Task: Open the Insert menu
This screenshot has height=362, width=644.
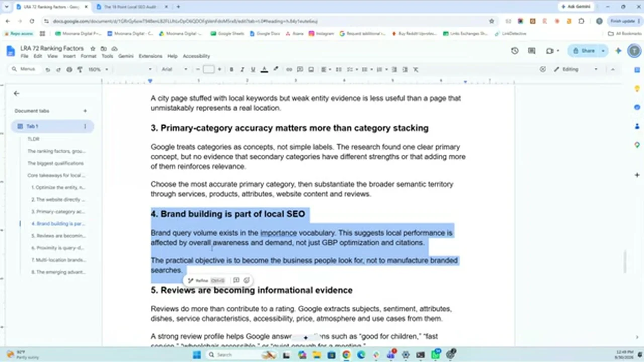Action: (x=69, y=56)
